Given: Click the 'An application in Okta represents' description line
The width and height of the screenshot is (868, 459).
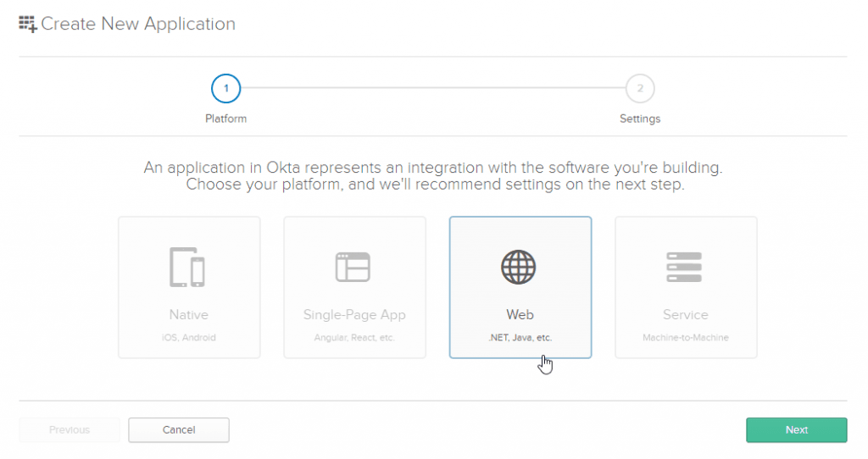Looking at the screenshot, I should [433, 168].
